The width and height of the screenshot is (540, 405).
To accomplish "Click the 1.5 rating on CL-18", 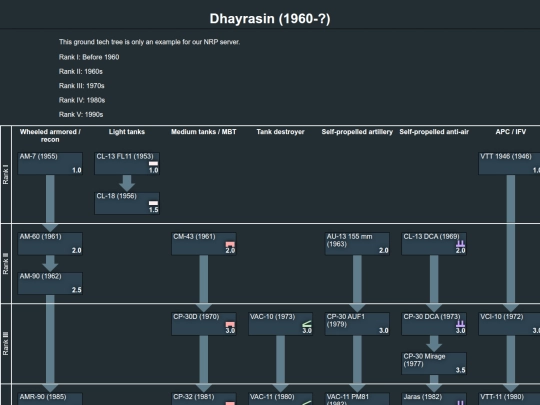I will click(154, 210).
